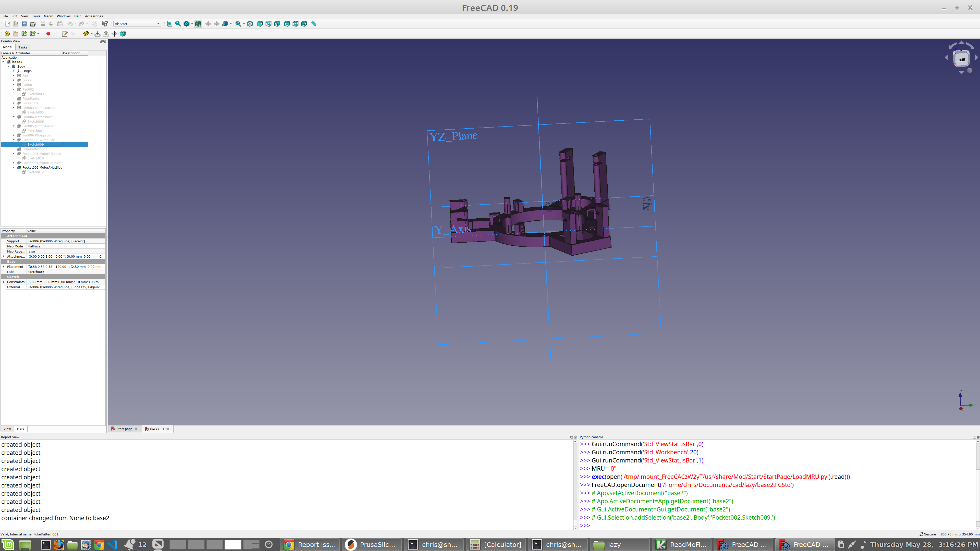This screenshot has height=551, width=980.
Task: Switch to the Tasks tab
Action: coord(23,47)
